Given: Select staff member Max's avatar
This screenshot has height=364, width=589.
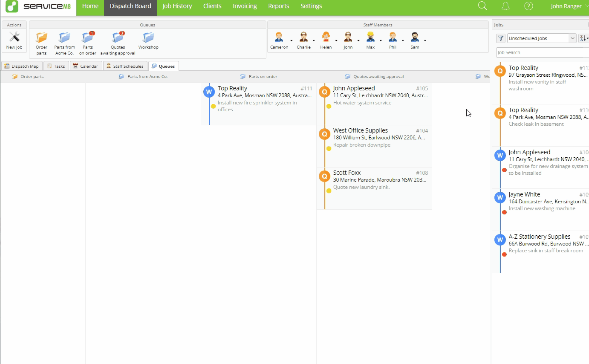Looking at the screenshot, I should point(370,37).
